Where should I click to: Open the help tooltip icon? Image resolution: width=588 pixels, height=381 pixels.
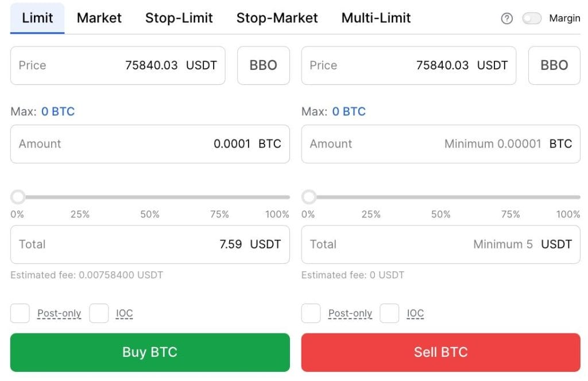(506, 18)
